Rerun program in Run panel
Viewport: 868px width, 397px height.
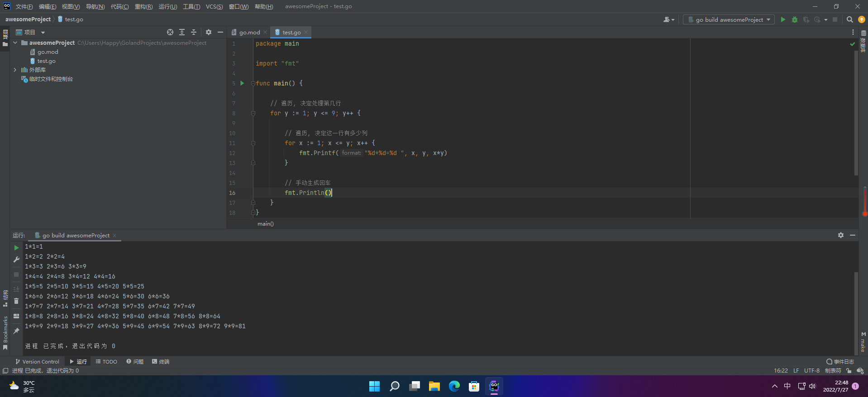16,248
